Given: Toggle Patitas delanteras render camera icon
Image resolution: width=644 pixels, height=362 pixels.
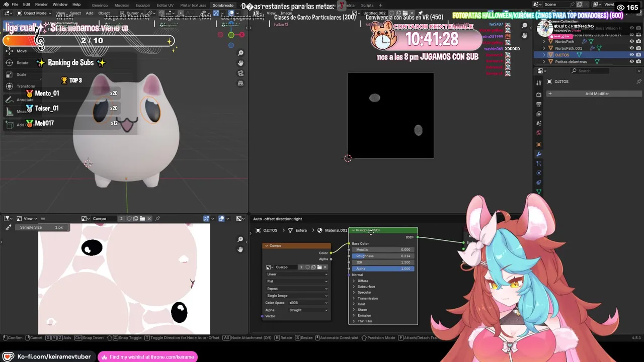Looking at the screenshot, I should [638, 61].
